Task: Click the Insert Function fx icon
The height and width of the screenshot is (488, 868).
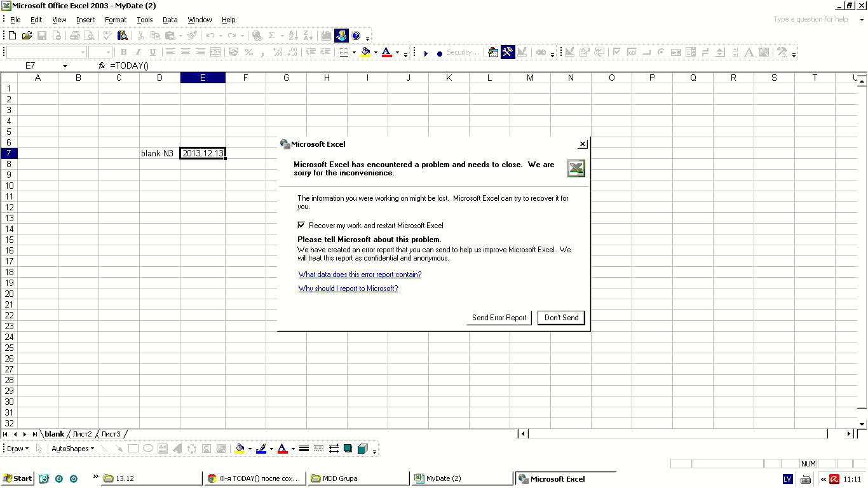Action: (102, 65)
